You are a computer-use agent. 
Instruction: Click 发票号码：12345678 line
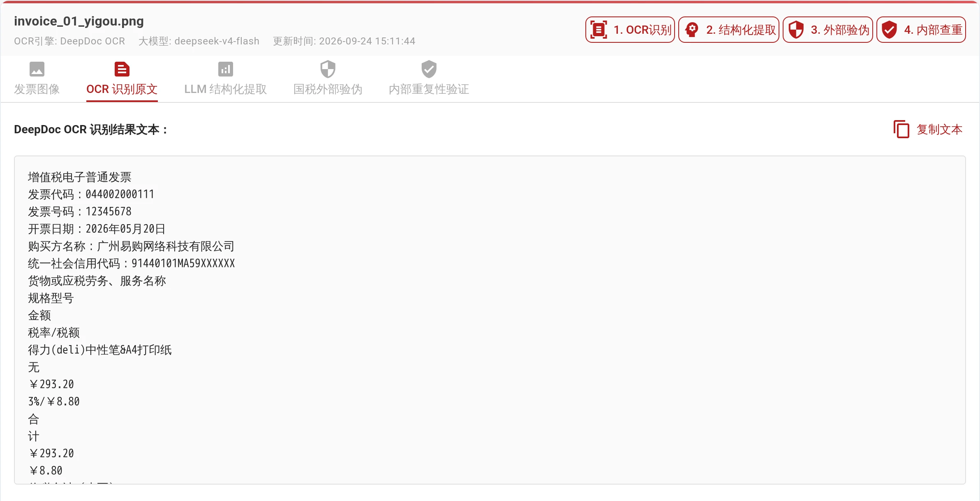tap(80, 212)
